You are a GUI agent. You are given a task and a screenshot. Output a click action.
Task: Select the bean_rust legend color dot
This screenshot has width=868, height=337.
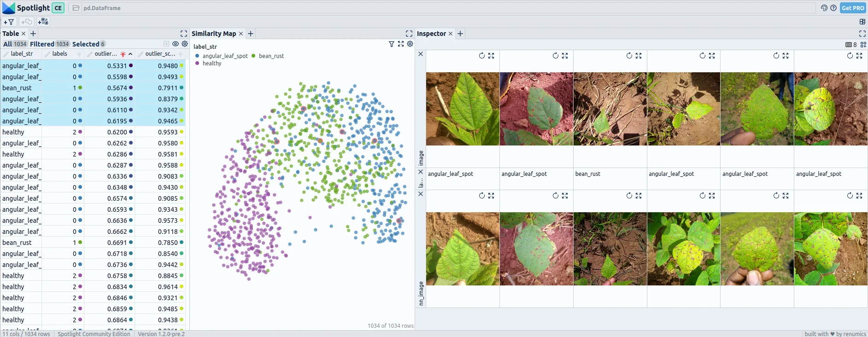click(254, 56)
